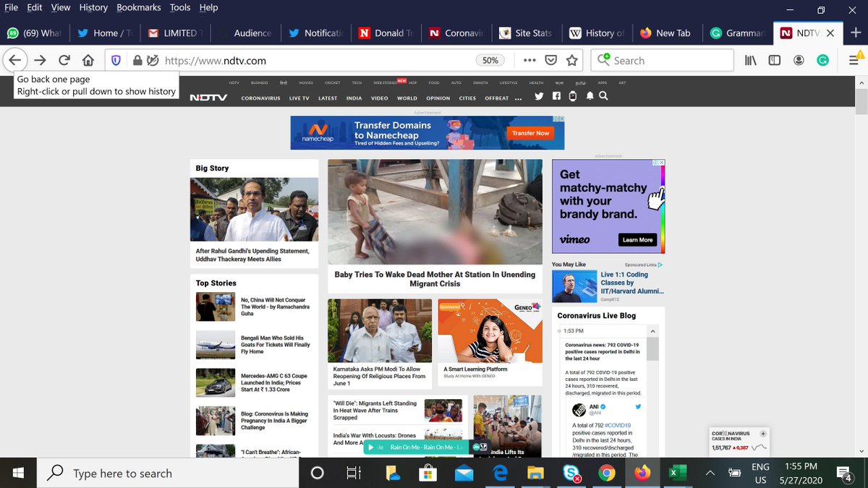Switch to the Grammarly tab
The width and height of the screenshot is (868, 488).
tap(736, 33)
